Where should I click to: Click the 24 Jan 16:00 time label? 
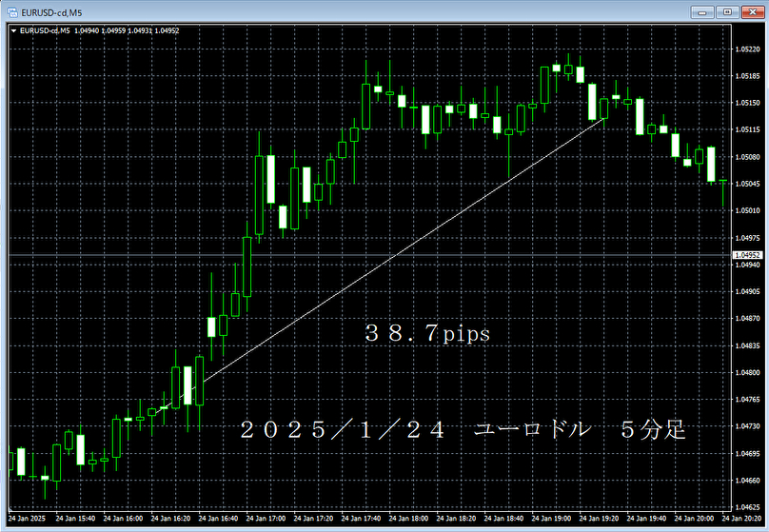pyautogui.click(x=123, y=519)
